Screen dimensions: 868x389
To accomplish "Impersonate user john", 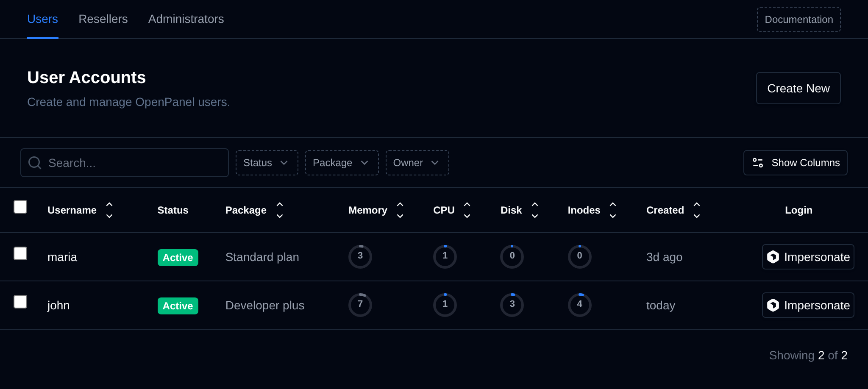I will [808, 305].
